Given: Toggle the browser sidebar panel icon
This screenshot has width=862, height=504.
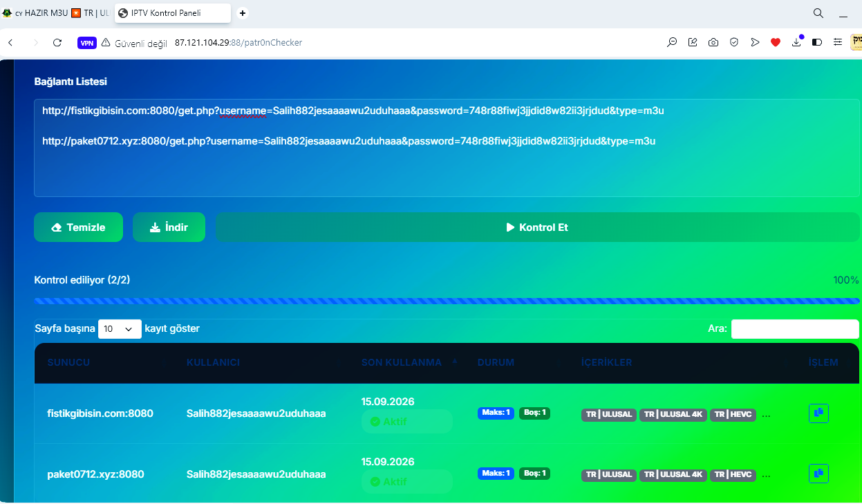Looking at the screenshot, I should coord(817,42).
